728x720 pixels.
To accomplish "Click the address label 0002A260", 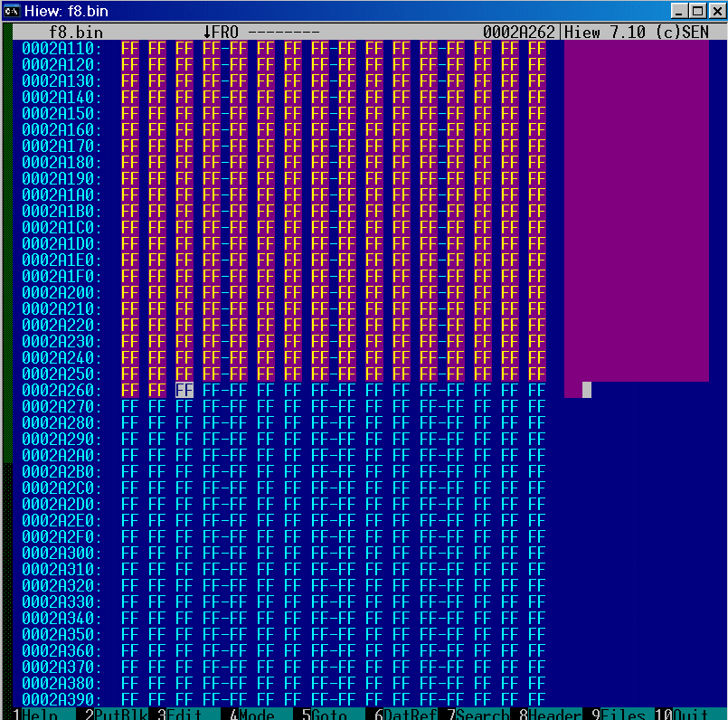I will (x=61, y=390).
